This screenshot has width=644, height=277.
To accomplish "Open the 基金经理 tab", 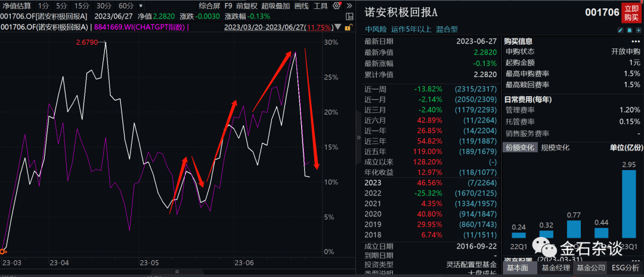I will [556, 268].
